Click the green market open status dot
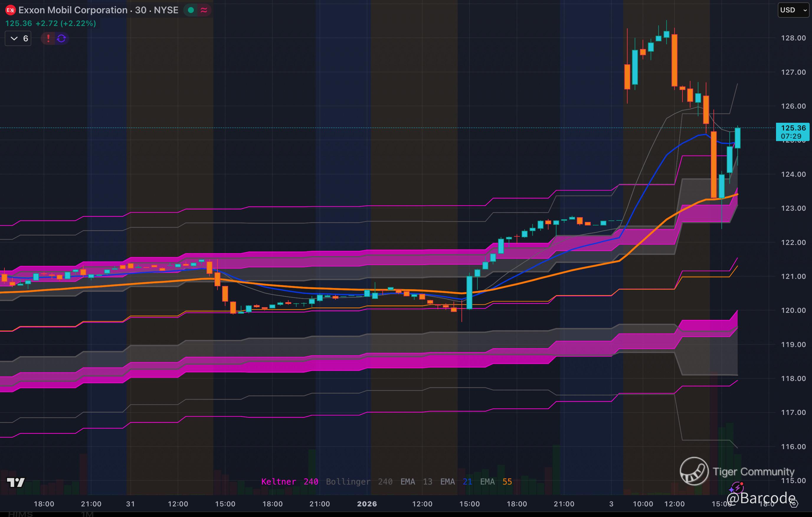The width and height of the screenshot is (812, 517). [191, 10]
